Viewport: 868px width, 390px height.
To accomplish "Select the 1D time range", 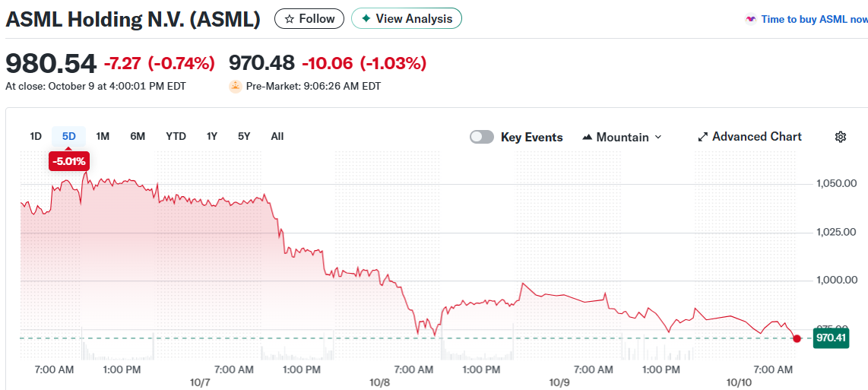I will pos(36,136).
